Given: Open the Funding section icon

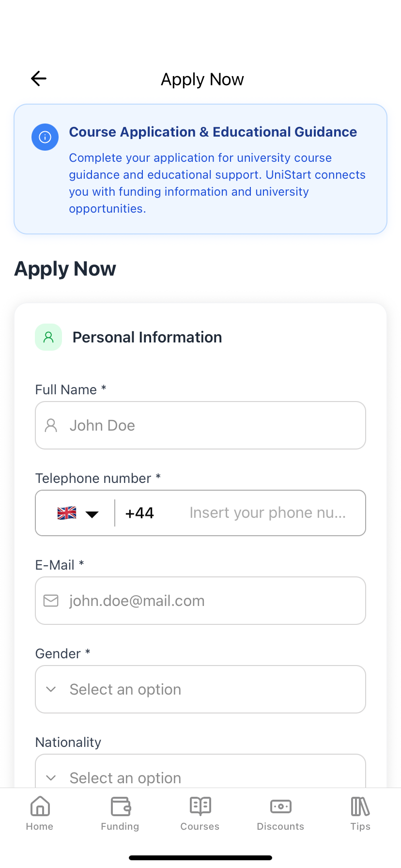Looking at the screenshot, I should click(120, 806).
